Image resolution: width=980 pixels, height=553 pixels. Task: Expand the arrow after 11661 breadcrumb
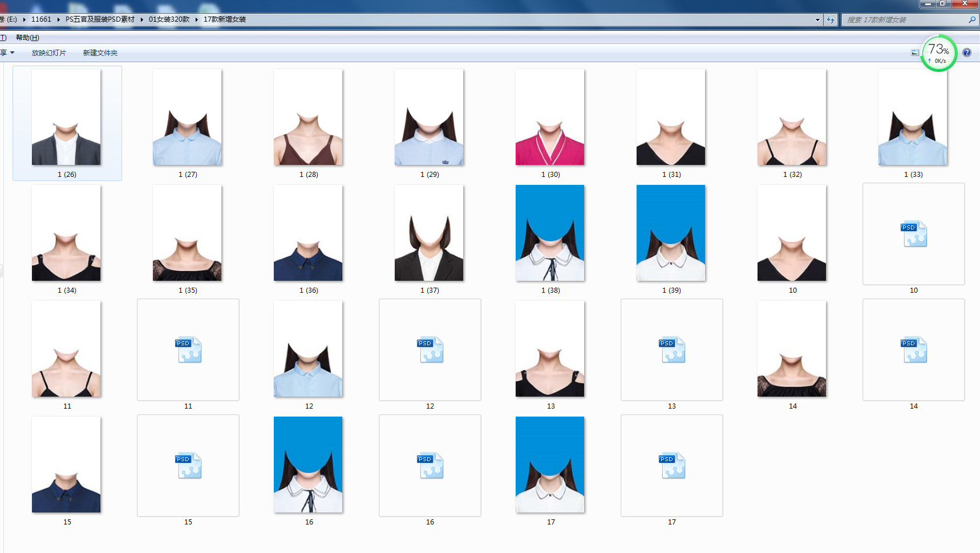(59, 19)
